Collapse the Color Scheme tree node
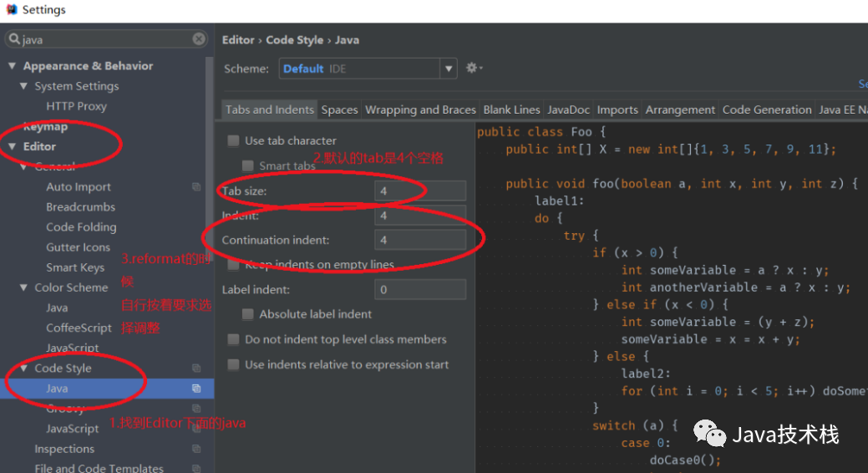The width and height of the screenshot is (868, 473). click(x=24, y=287)
